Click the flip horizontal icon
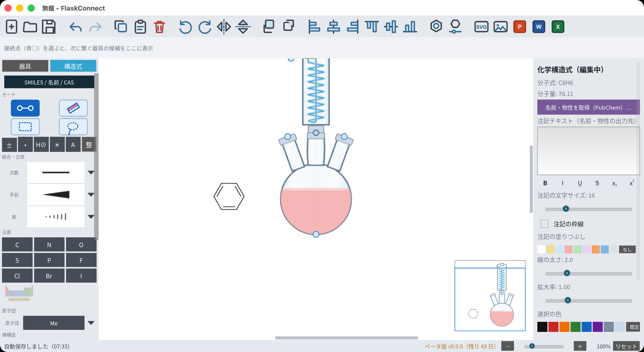Image resolution: width=644 pixels, height=352 pixels. point(224,27)
